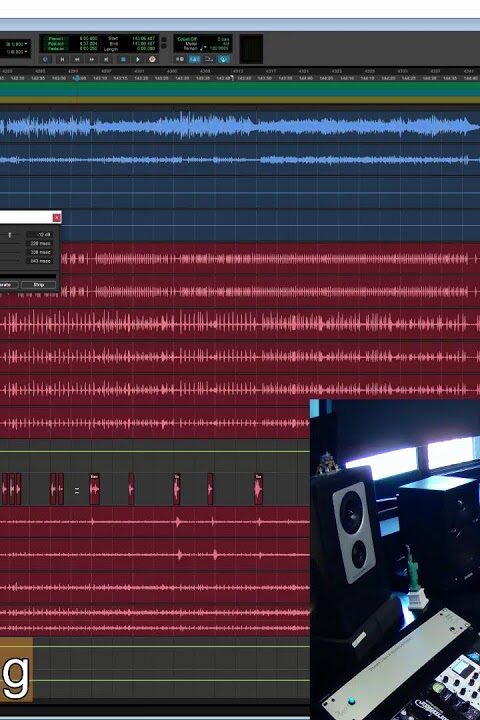Click the Tempo value field
The image size is (480, 720).
219,48
